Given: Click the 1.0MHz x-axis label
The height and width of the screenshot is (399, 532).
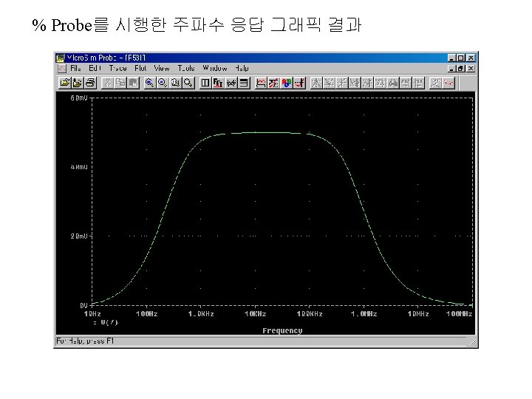Looking at the screenshot, I should [x=364, y=314].
